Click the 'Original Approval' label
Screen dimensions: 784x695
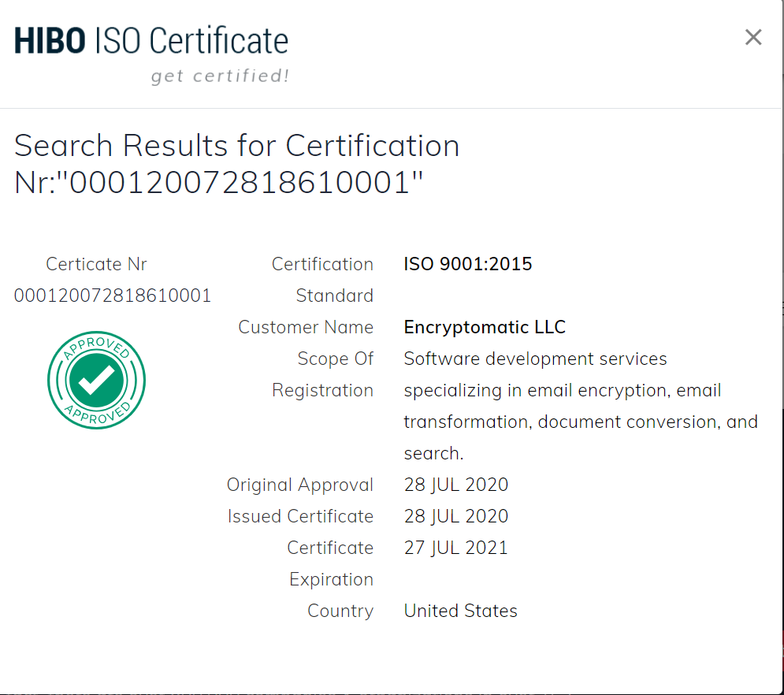[x=300, y=485]
